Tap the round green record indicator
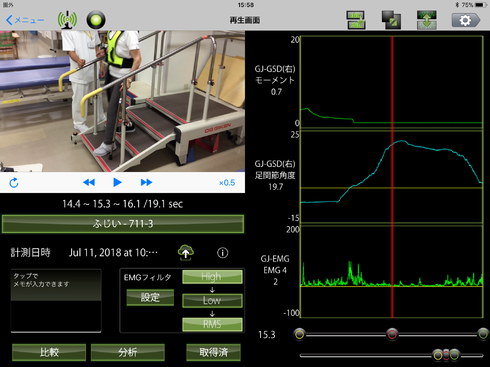The height and width of the screenshot is (367, 490). [x=96, y=20]
